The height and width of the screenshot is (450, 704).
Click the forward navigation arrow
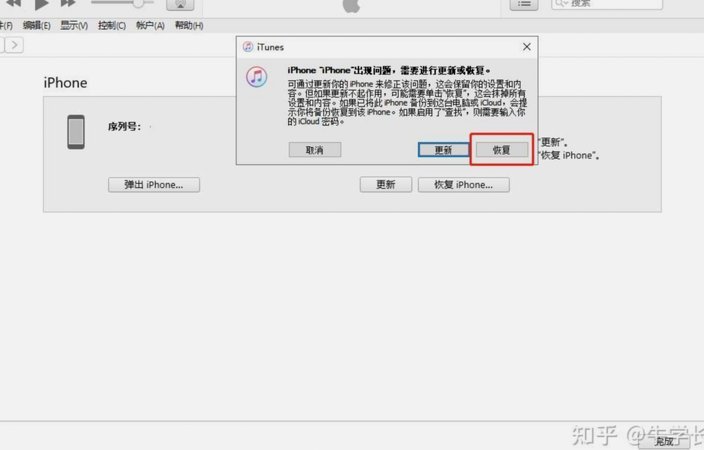pos(15,45)
